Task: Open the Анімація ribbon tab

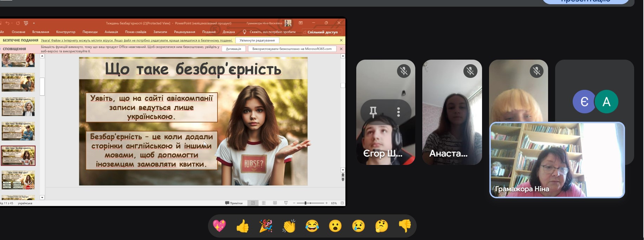Action: tap(111, 32)
